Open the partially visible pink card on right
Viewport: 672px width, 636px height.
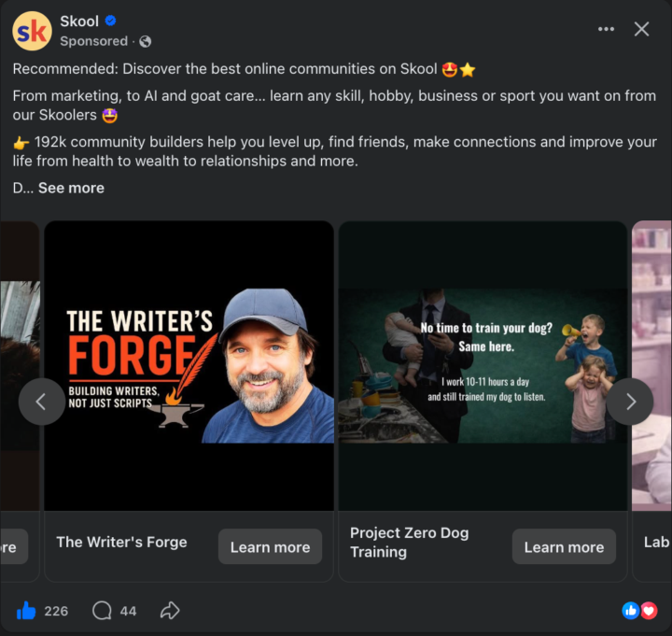click(651, 365)
